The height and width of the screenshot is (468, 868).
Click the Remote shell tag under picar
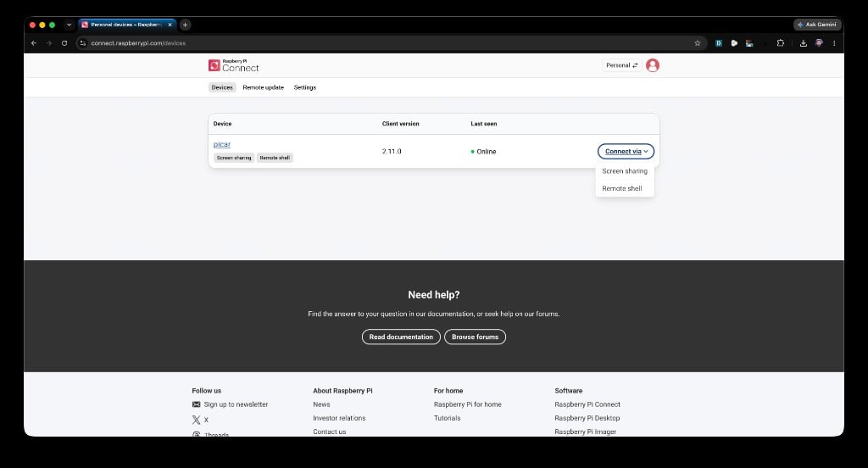[275, 158]
